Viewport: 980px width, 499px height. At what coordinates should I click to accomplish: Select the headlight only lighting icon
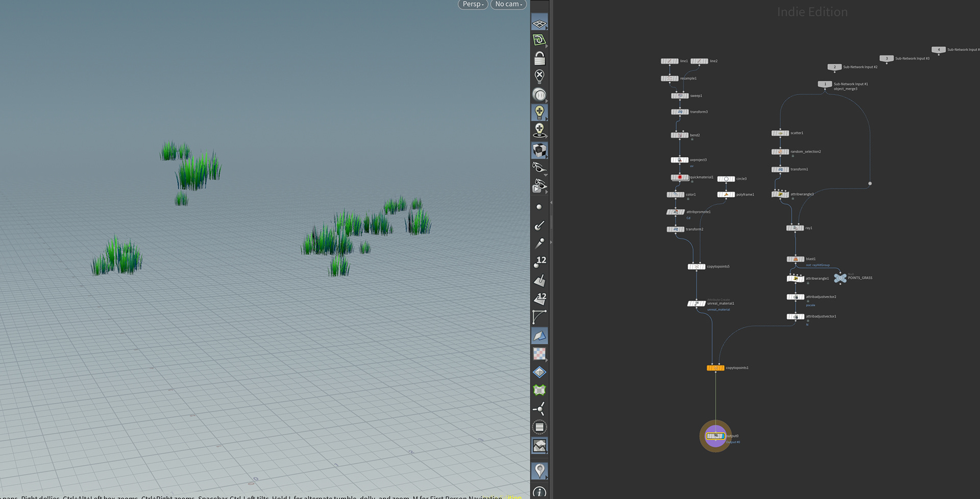pos(540,94)
